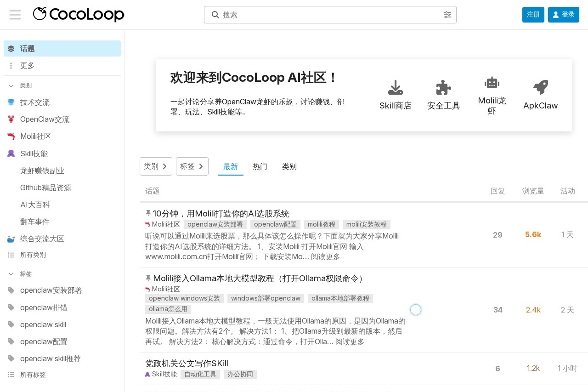This screenshot has height=392, width=588.
Task: Select the 更多 sidebar menu item
Action: 27,65
